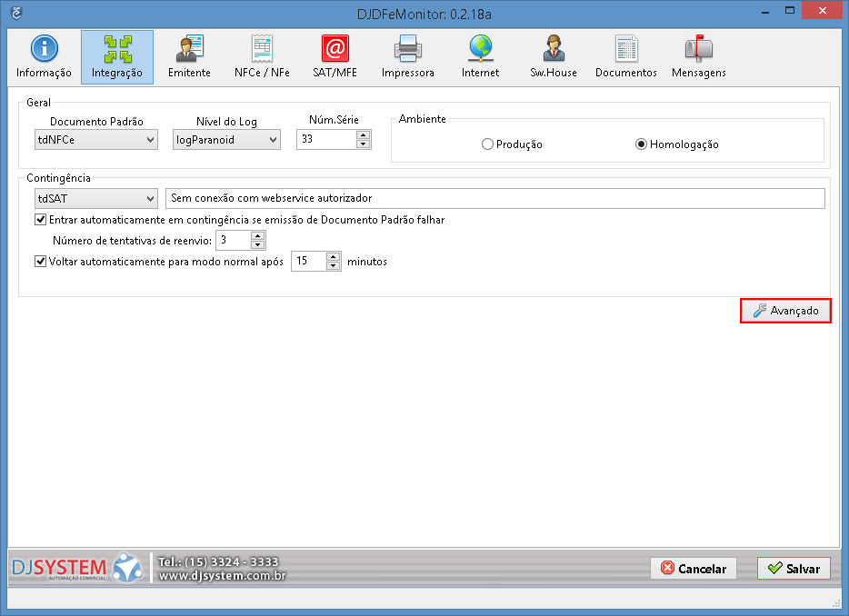This screenshot has height=616, width=849.
Task: Maximize the DJDFeMonitor window
Action: tap(790, 10)
